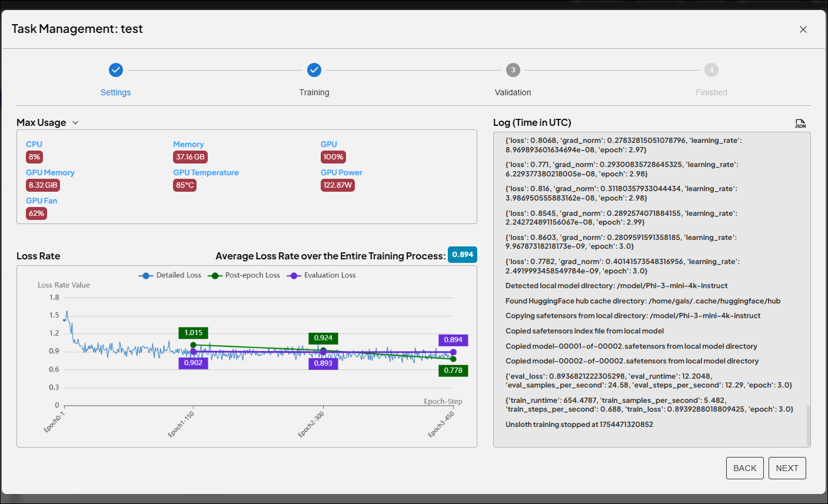Download the log as JSON file
This screenshot has width=828, height=504.
click(x=800, y=124)
